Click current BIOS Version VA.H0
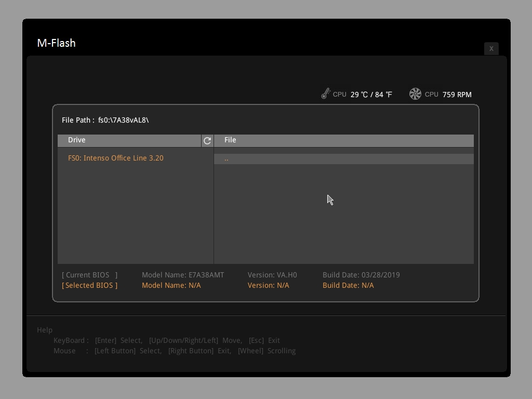Viewport: 532px width, 399px height. (x=272, y=275)
